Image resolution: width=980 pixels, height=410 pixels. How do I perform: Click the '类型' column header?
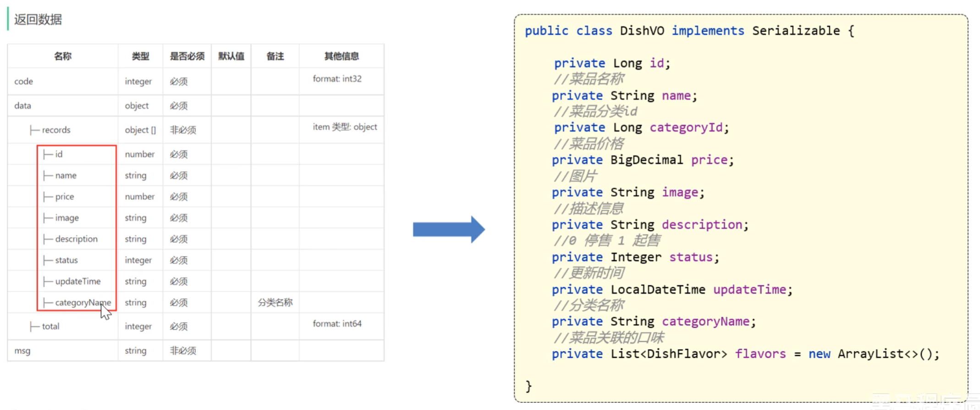click(140, 56)
